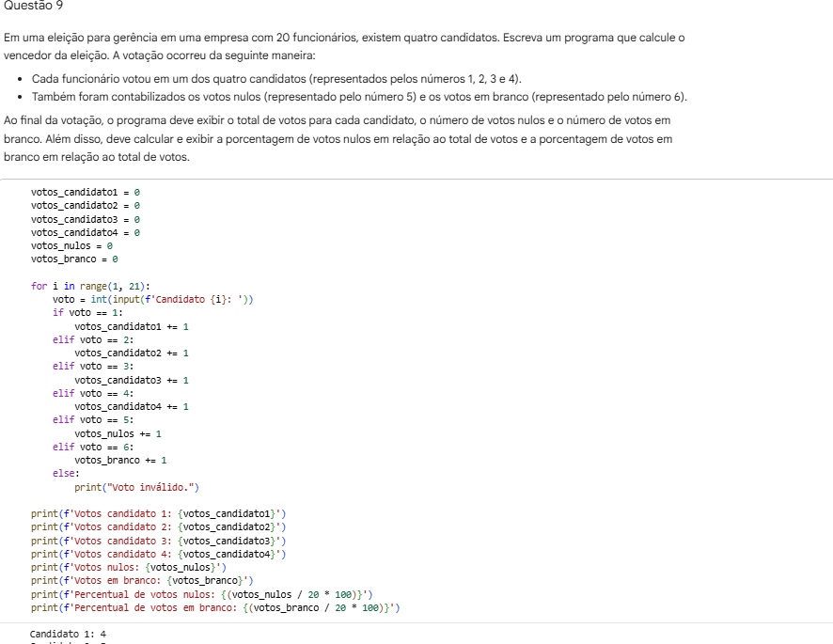The image size is (833, 644).
Task: Click code line 'votos_nulos = 0'
Action: tap(71, 246)
